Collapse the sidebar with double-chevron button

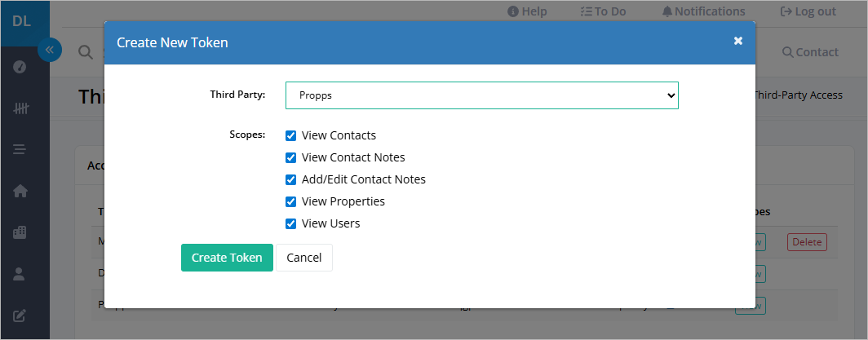[49, 51]
